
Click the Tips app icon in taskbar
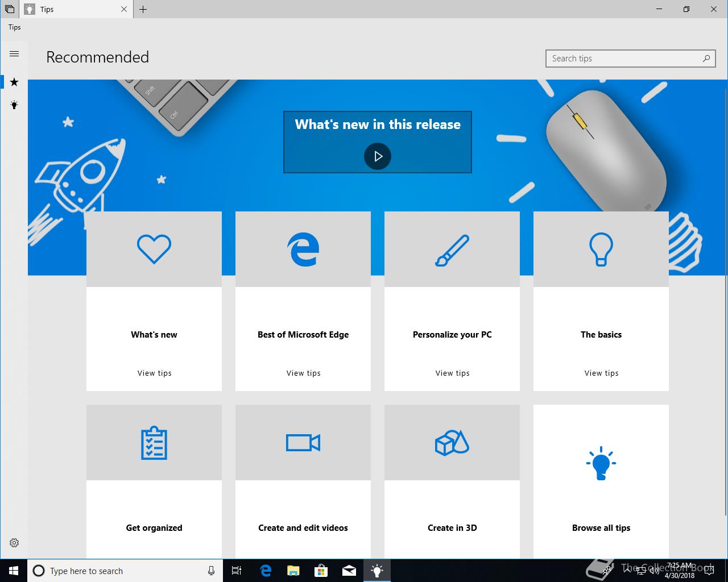(x=377, y=571)
